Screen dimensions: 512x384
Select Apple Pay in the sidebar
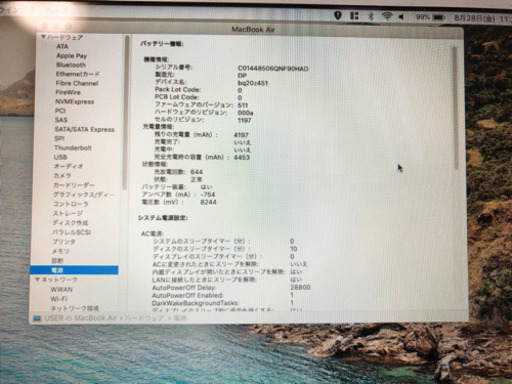(71, 56)
